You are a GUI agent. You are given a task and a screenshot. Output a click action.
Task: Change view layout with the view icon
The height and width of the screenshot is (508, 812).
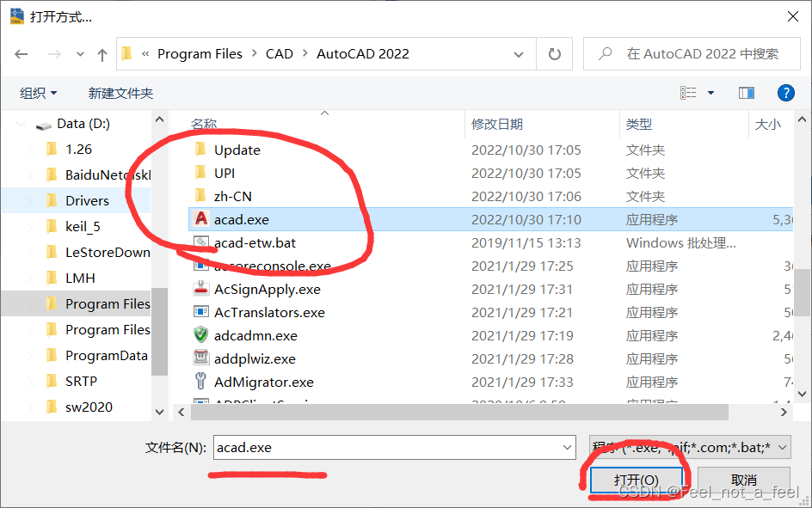click(688, 93)
